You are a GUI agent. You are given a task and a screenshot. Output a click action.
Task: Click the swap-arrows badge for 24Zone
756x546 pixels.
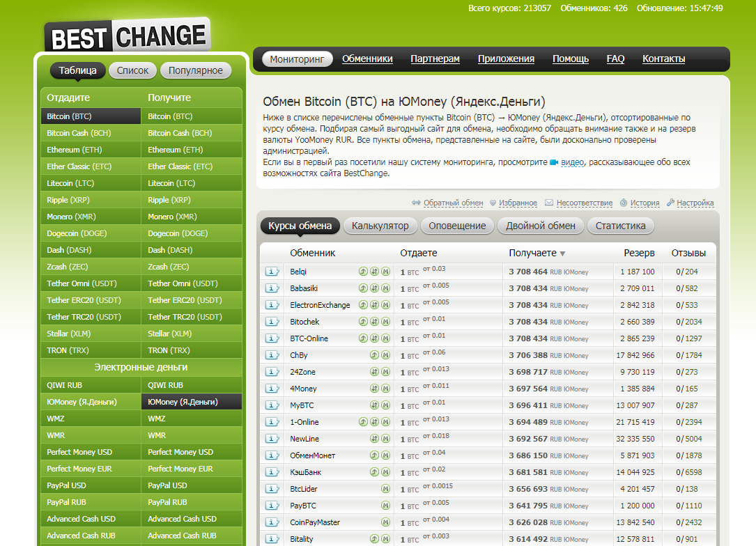click(375, 372)
